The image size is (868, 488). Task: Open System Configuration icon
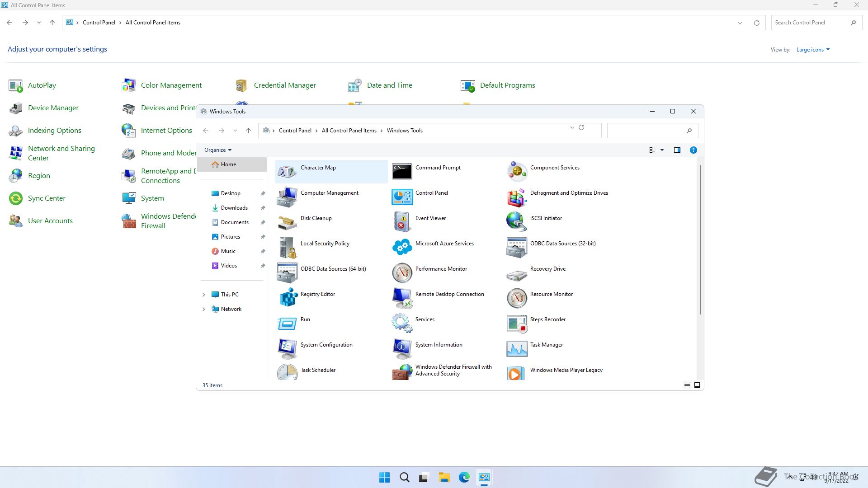click(x=287, y=349)
